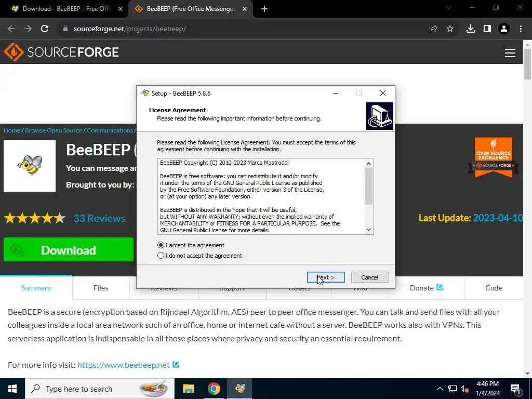The image size is (532, 399).
Task: Click the muted volume tray icon
Action: pyautogui.click(x=465, y=389)
